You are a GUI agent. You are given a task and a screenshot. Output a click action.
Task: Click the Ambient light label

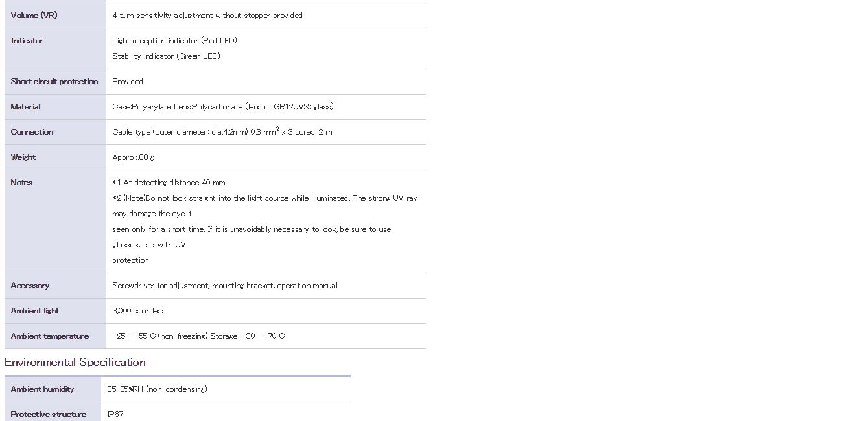point(35,311)
